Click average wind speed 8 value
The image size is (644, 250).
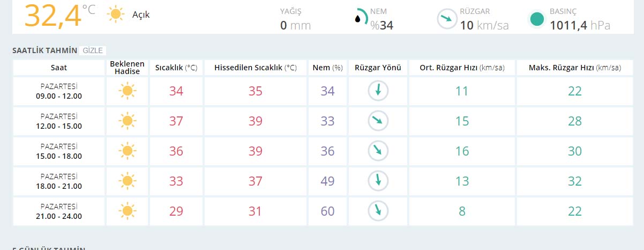(x=462, y=211)
